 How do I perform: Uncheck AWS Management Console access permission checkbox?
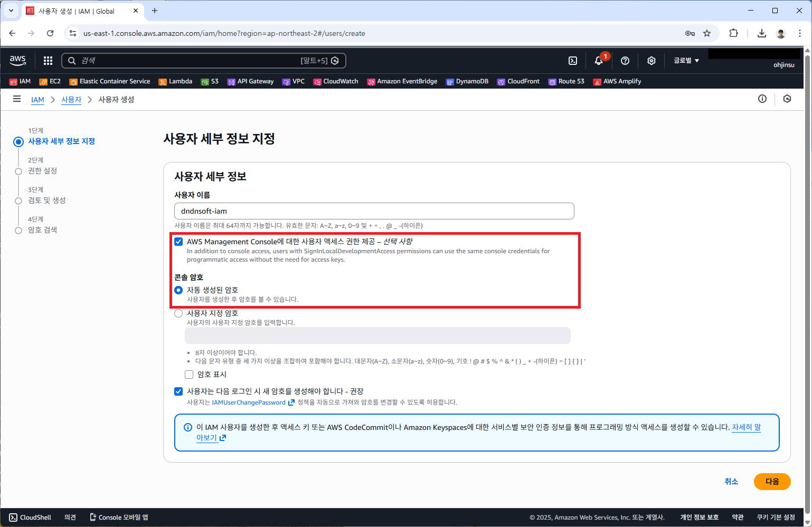click(178, 241)
